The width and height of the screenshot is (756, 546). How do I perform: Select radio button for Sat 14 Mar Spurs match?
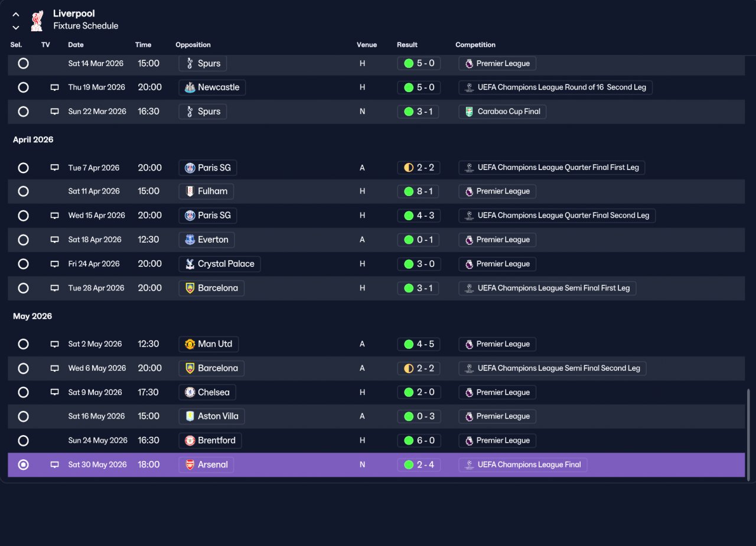[x=23, y=63]
